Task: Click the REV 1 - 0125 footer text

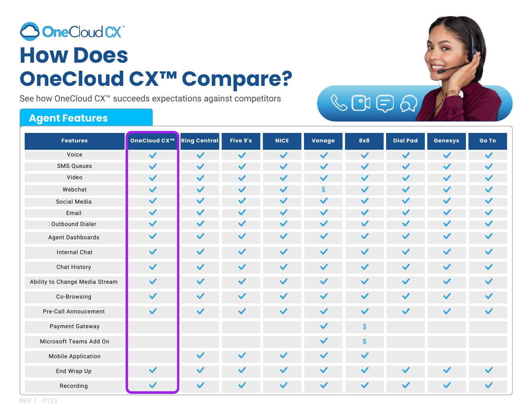Action: click(x=38, y=401)
